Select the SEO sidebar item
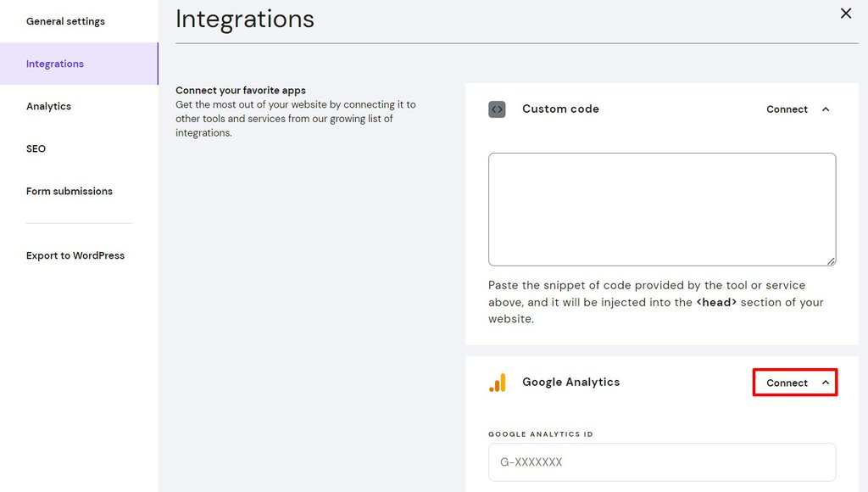This screenshot has height=492, width=868. [36, 148]
